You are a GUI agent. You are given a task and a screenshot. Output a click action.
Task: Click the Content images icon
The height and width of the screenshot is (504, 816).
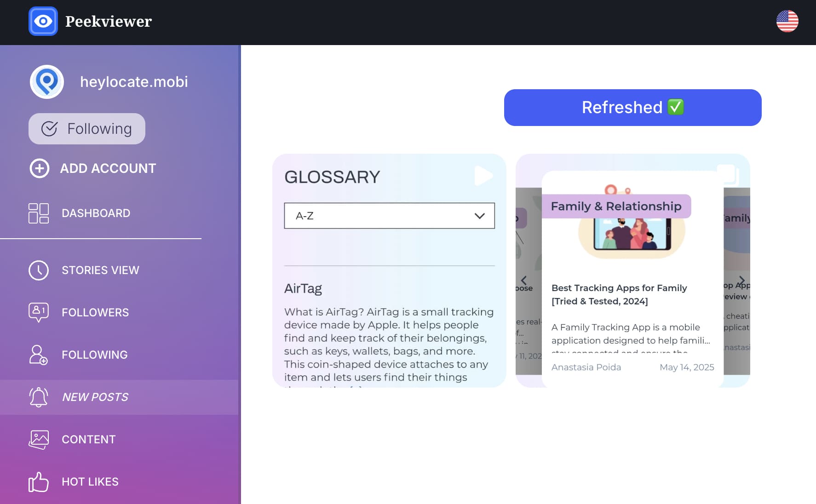(x=39, y=440)
